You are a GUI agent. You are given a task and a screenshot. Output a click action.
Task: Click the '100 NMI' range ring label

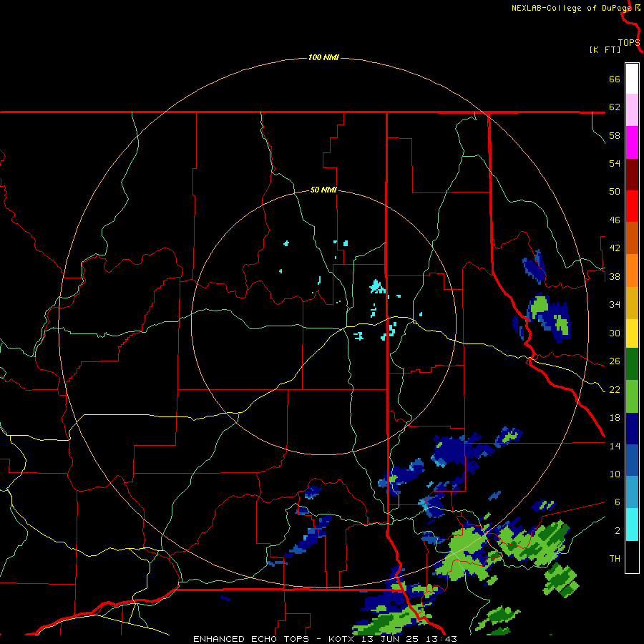pyautogui.click(x=323, y=57)
